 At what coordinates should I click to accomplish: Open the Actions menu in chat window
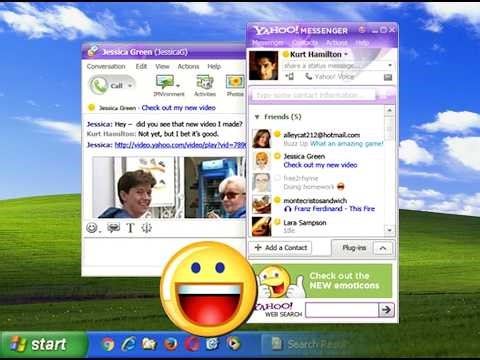(188, 66)
